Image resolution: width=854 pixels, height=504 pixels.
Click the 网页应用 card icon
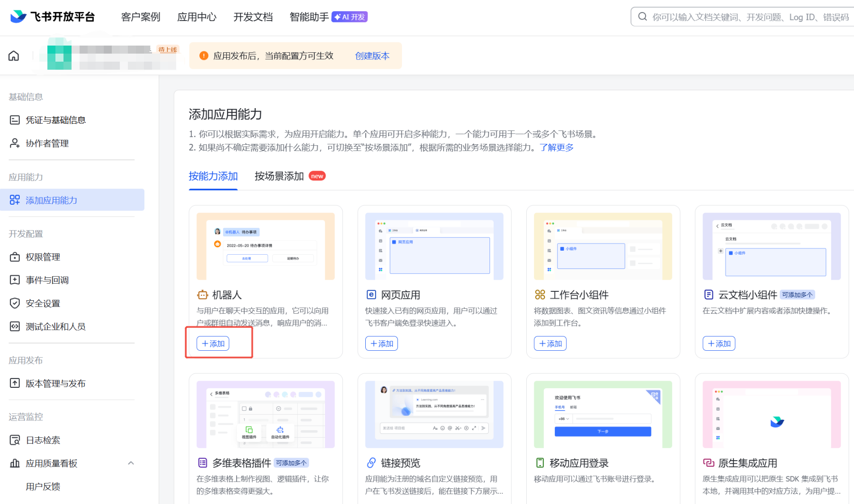click(371, 295)
